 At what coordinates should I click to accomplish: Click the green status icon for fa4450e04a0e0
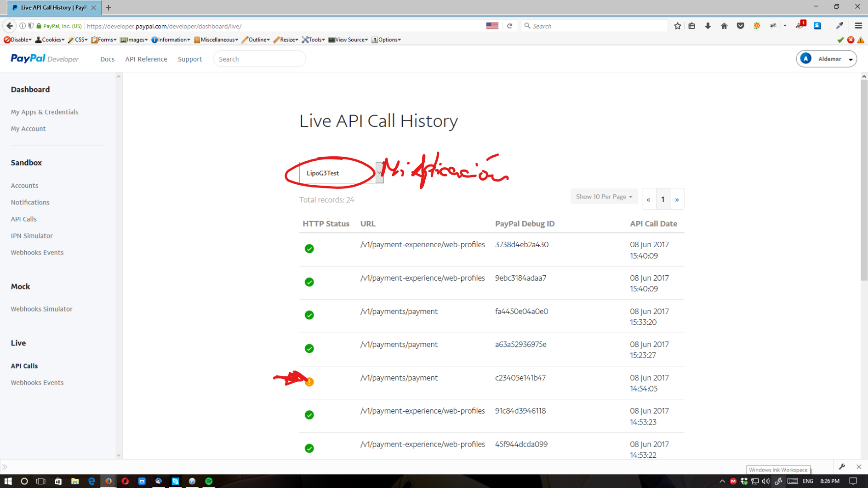(309, 315)
